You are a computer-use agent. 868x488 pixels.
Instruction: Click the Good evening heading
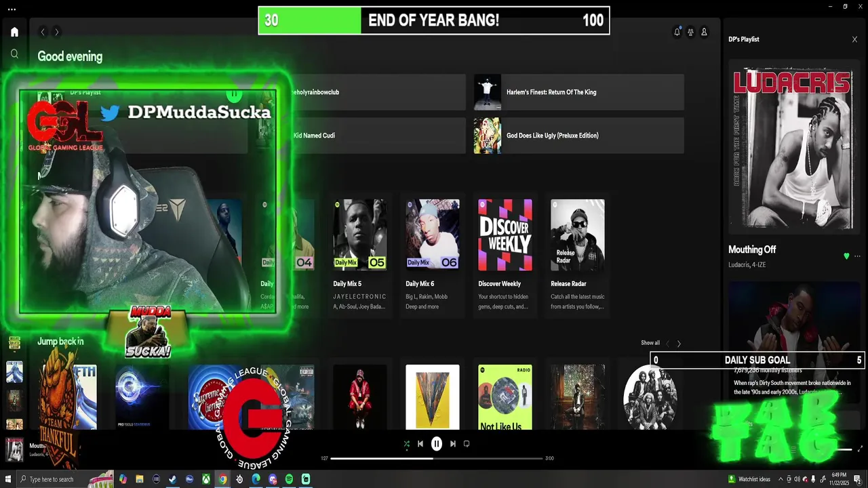pyautogui.click(x=70, y=57)
